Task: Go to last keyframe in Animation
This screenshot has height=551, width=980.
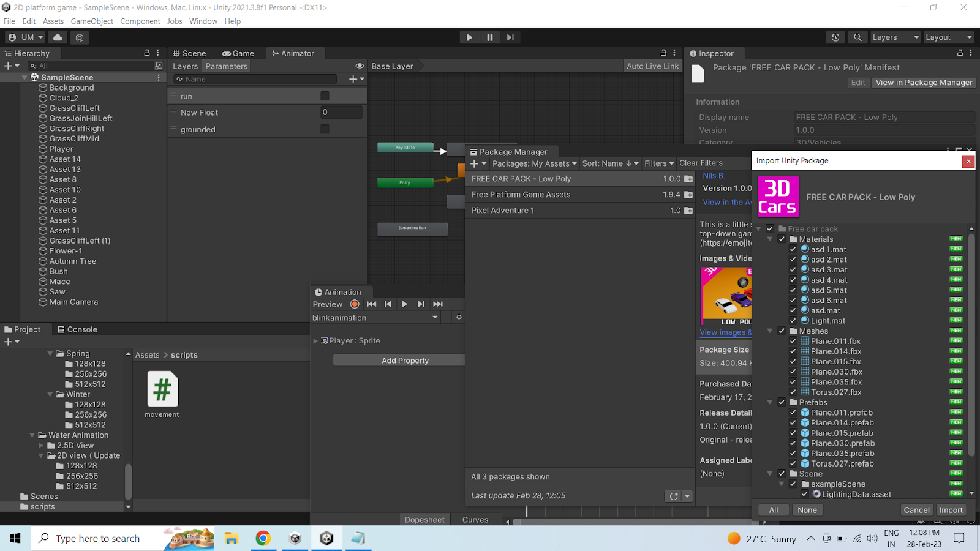Action: 438,304
